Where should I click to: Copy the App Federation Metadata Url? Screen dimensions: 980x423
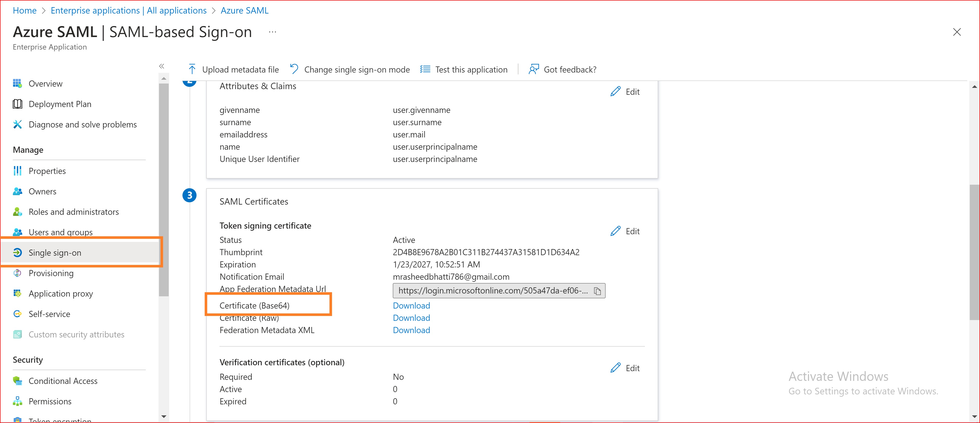click(597, 291)
